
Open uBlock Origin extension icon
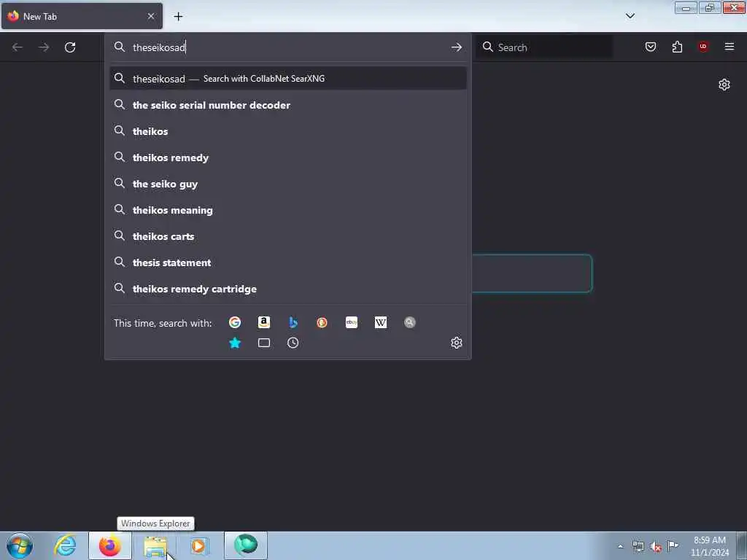click(703, 47)
